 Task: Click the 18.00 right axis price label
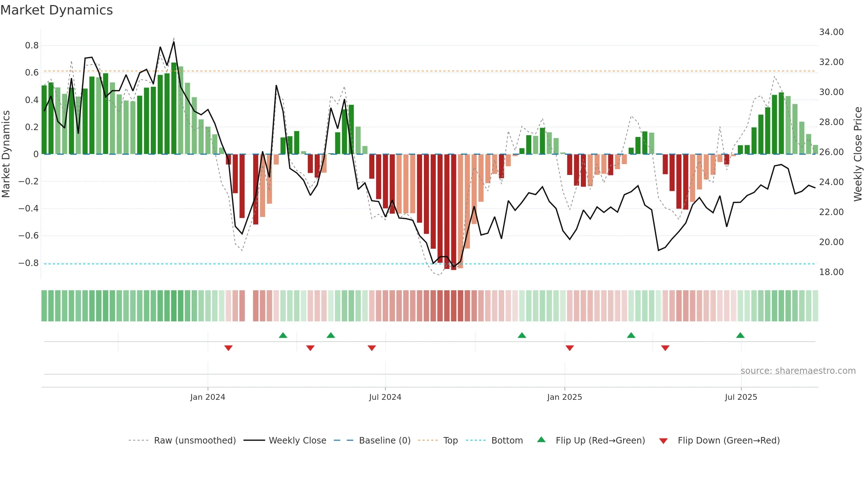pos(831,272)
